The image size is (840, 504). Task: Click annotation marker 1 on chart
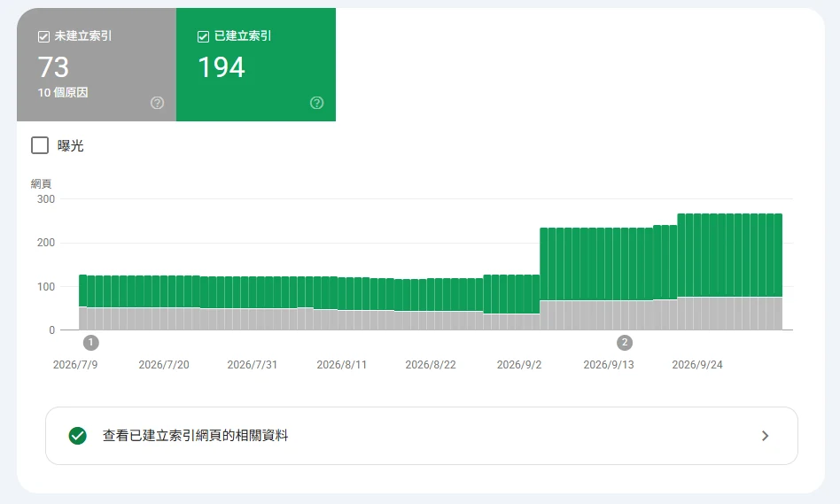click(x=91, y=342)
